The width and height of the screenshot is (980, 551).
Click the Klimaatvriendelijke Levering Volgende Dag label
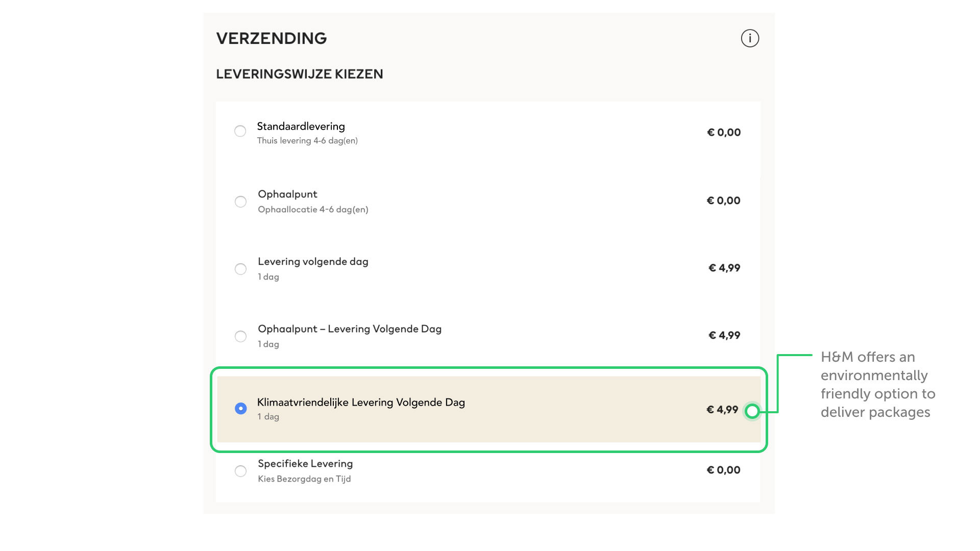pyautogui.click(x=361, y=403)
